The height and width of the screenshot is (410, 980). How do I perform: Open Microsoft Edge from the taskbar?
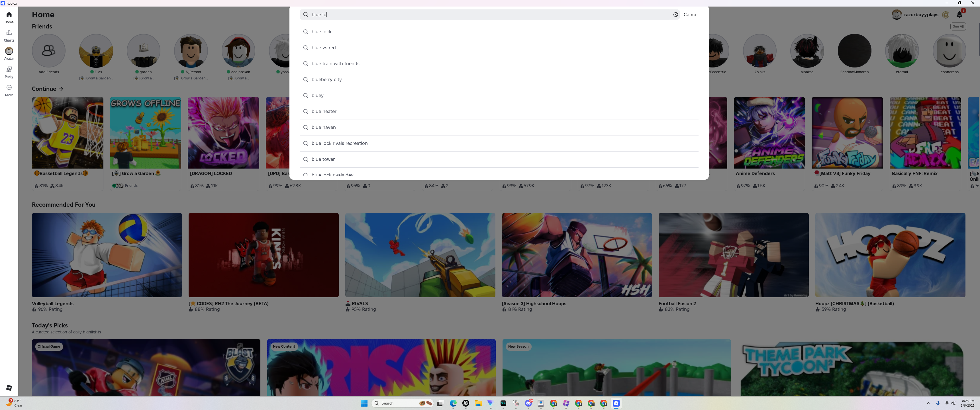click(x=453, y=403)
